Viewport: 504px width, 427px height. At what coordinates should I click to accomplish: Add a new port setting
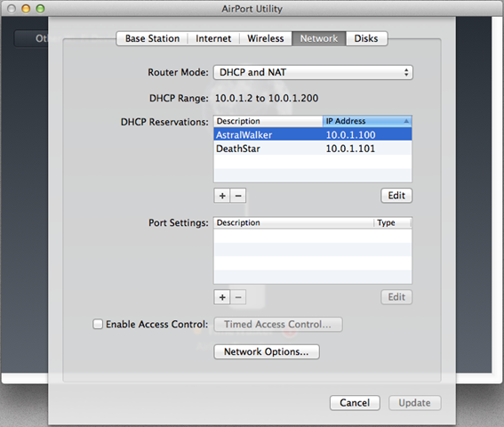222,297
